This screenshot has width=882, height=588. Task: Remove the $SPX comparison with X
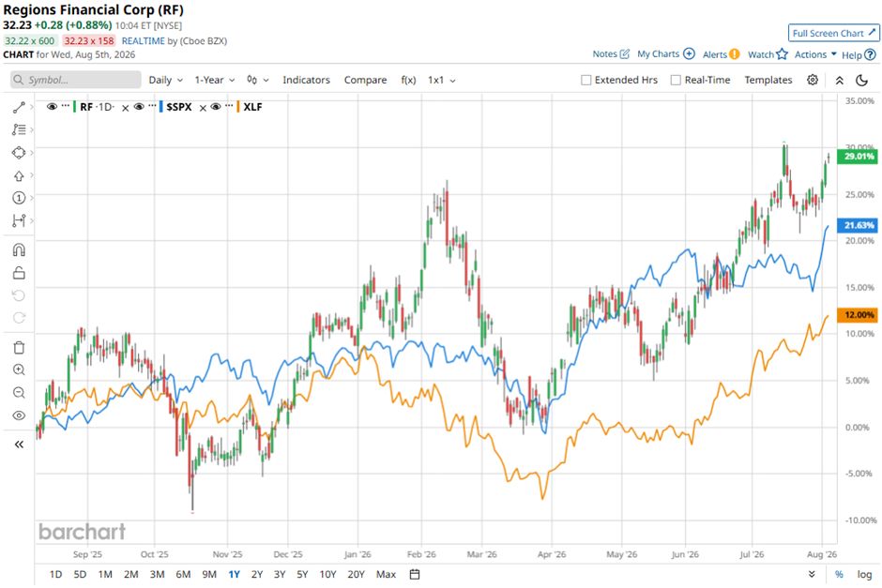[203, 108]
